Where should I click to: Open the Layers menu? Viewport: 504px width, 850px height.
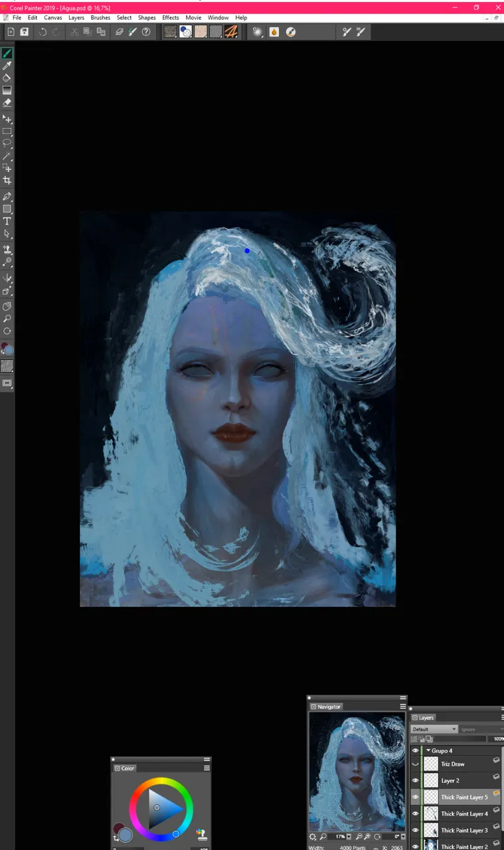click(x=76, y=18)
